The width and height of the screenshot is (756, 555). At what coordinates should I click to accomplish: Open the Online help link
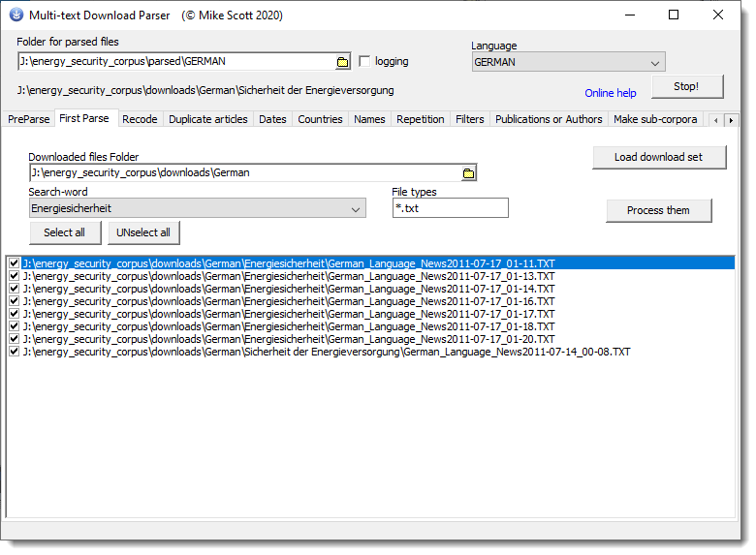(x=611, y=93)
